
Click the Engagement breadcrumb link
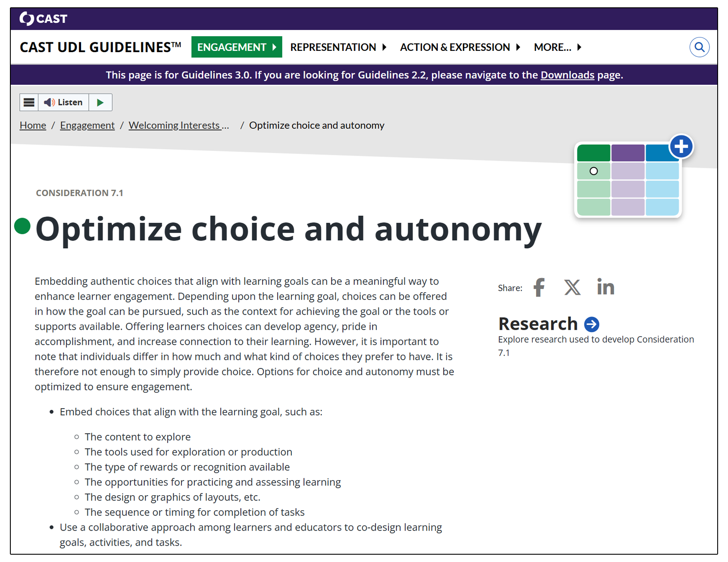87,125
